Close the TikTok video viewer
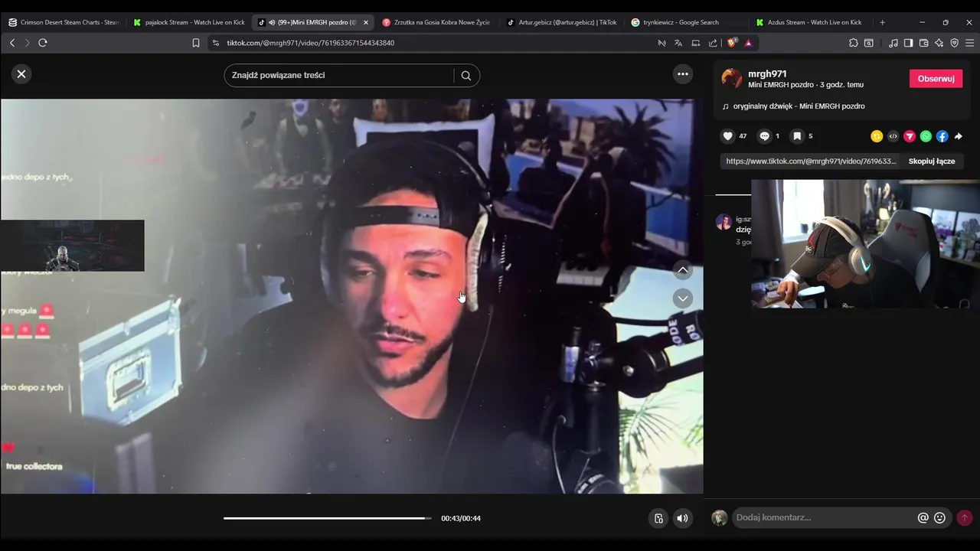980x551 pixels. click(21, 74)
